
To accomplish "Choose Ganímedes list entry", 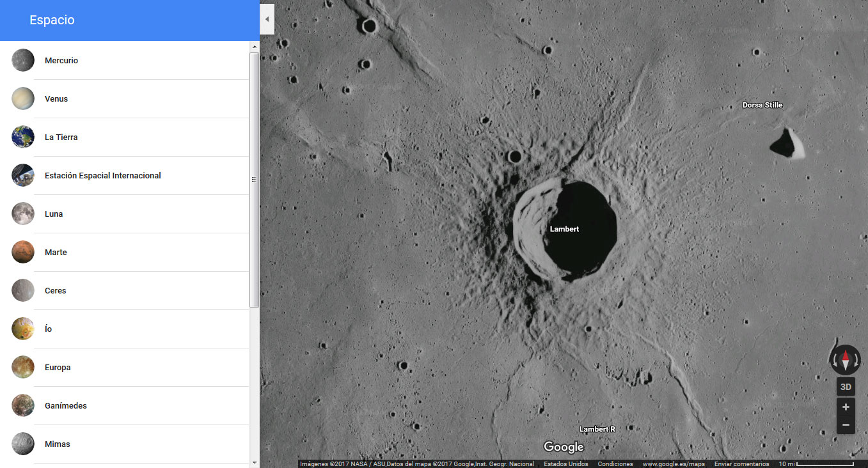I will click(125, 405).
